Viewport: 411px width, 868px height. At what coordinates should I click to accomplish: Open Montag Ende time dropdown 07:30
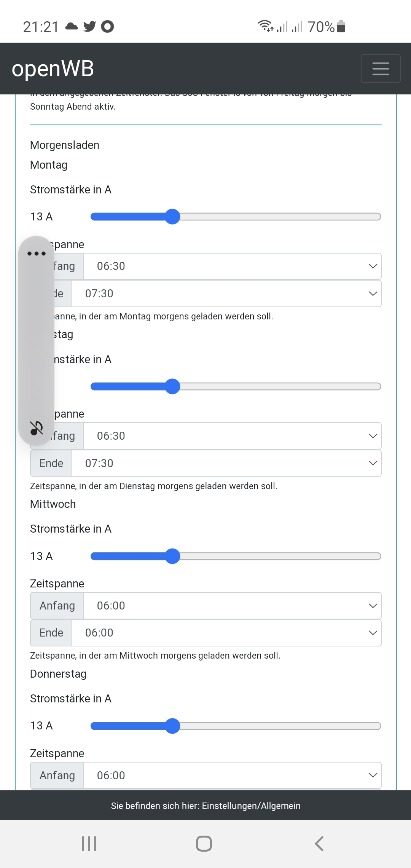click(x=226, y=294)
